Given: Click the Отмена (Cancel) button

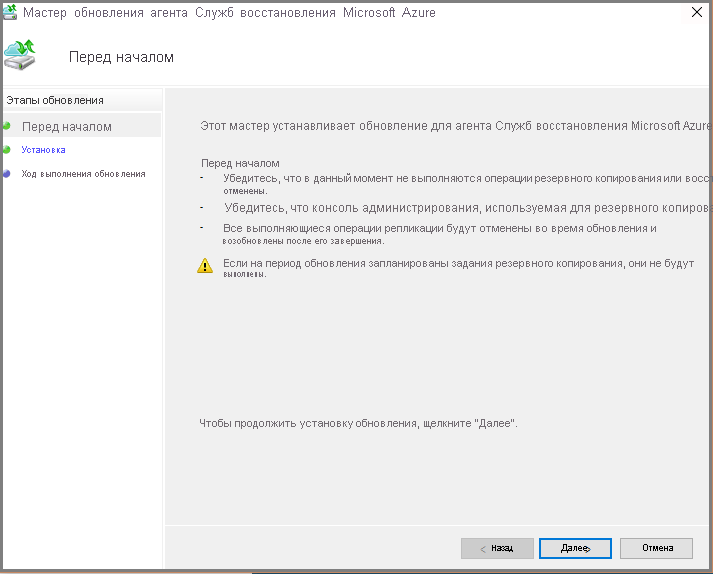Looking at the screenshot, I should pyautogui.click(x=656, y=548).
